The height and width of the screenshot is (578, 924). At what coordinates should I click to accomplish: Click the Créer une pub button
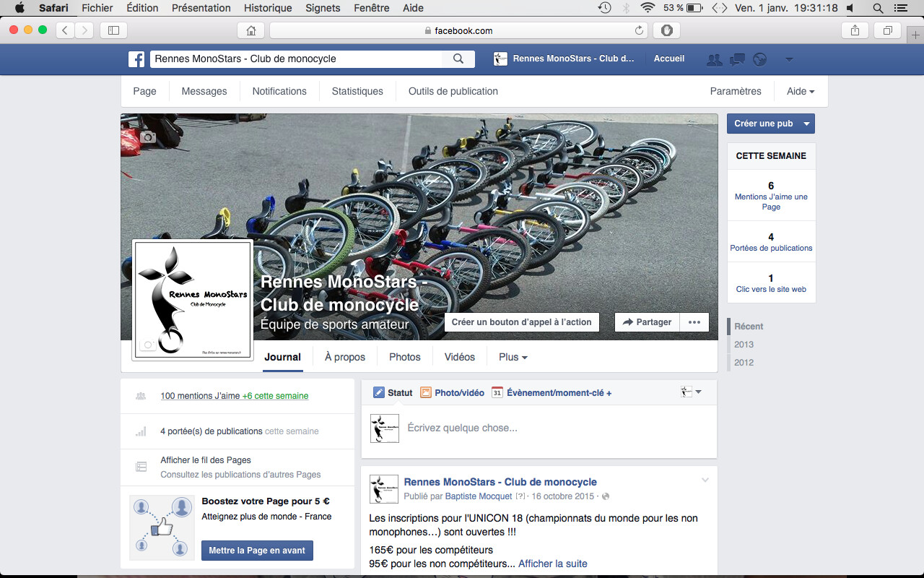pos(764,124)
